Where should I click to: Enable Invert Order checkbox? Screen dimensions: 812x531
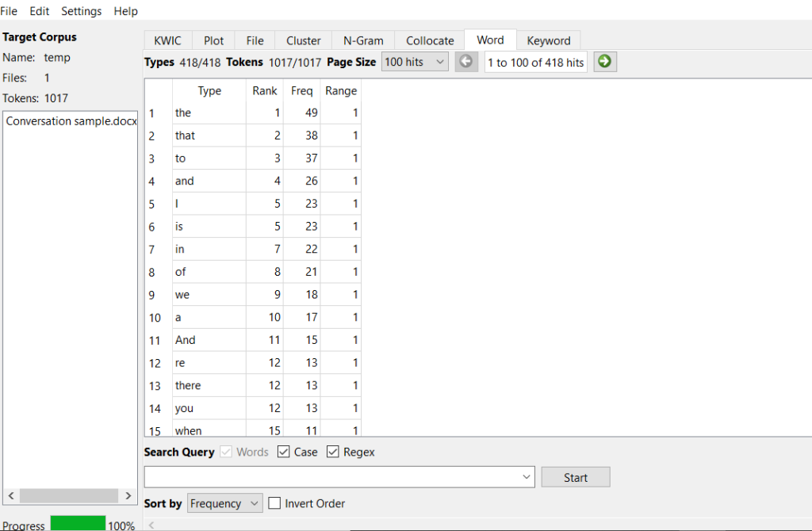275,503
